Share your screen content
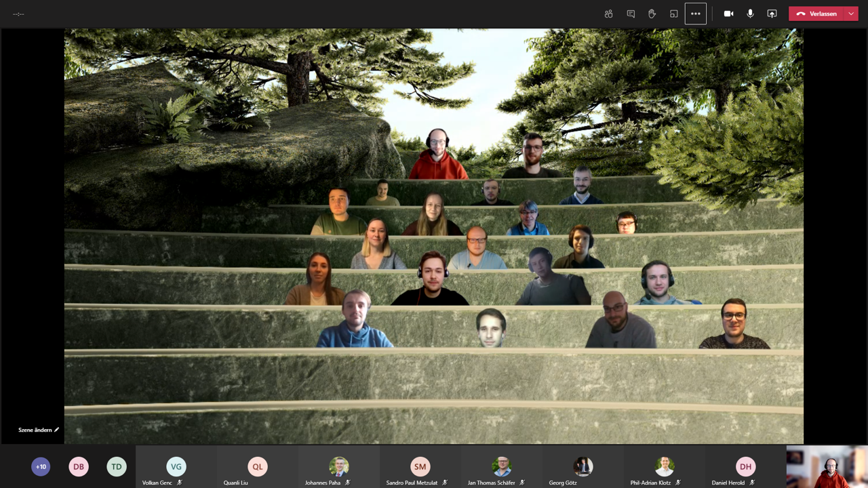The image size is (868, 488). (772, 14)
